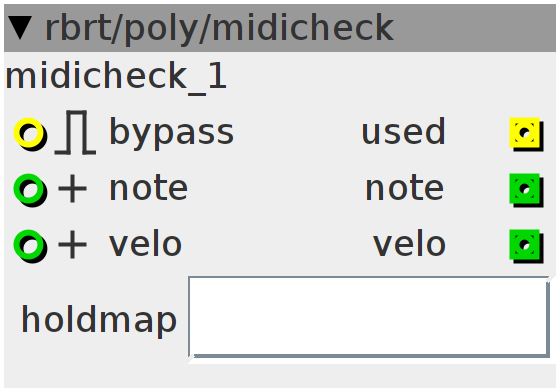560x392 pixels.
Task: Click the plus icon beside velo inlet
Action: click(72, 245)
